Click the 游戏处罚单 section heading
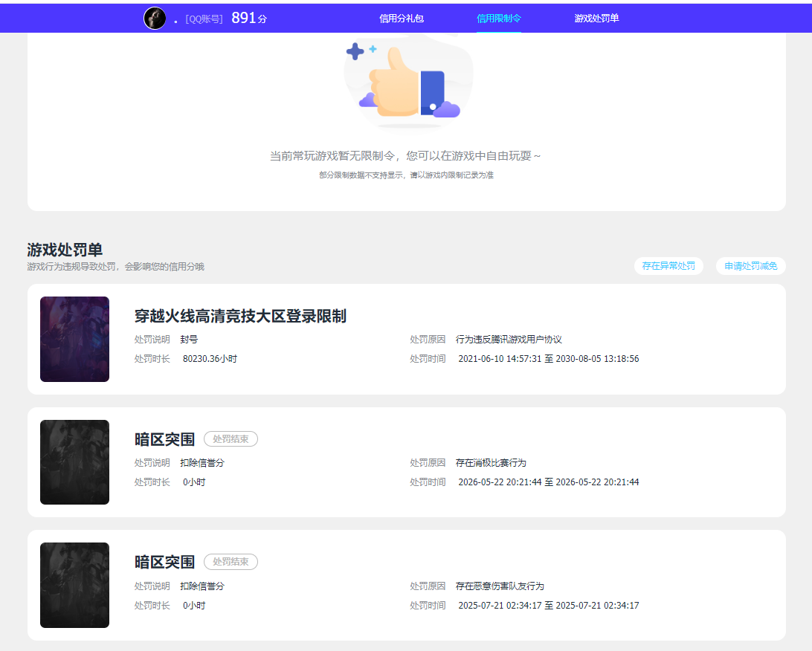812x651 pixels. [65, 250]
